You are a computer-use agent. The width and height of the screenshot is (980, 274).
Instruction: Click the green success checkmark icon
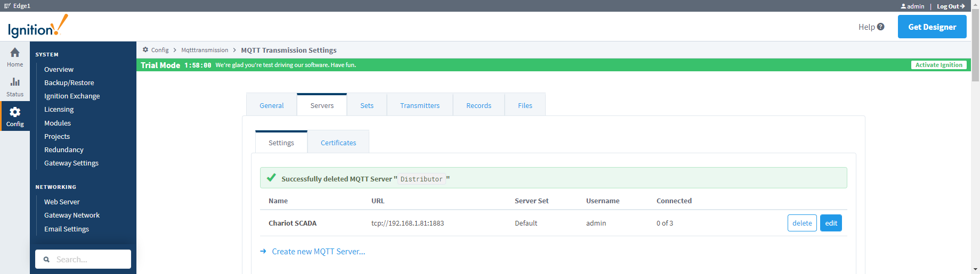[271, 178]
